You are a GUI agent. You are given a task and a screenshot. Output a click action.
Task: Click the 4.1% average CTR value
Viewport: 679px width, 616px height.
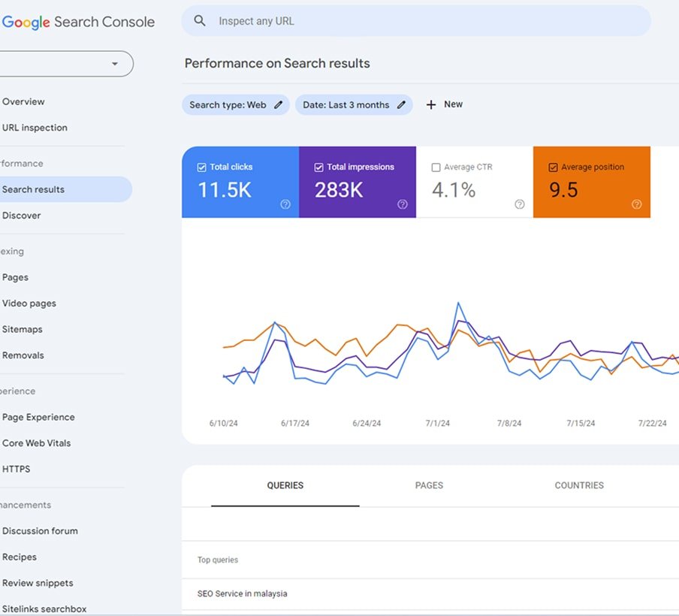(454, 190)
